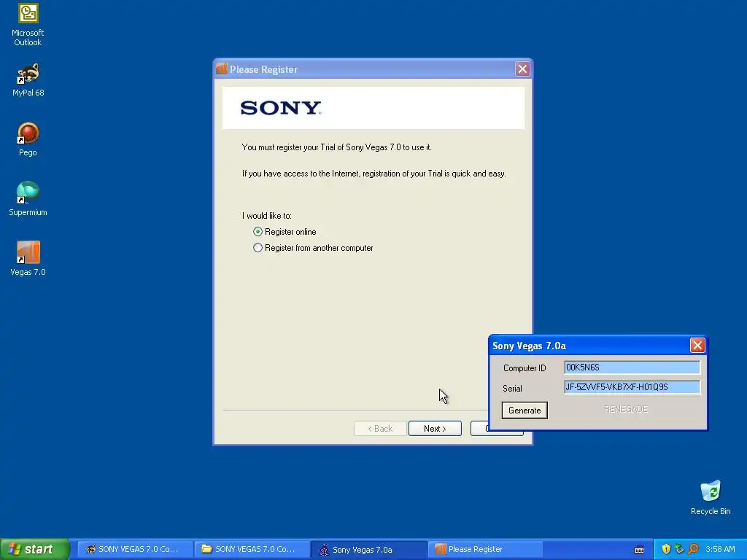Click the keyboard icon on the taskbar

pos(639,550)
